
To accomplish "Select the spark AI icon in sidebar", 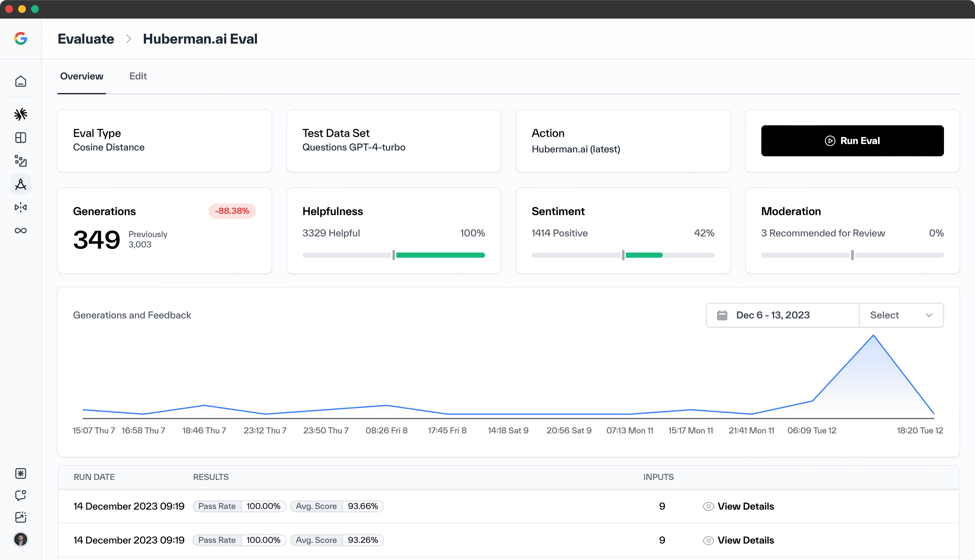I will [x=21, y=114].
